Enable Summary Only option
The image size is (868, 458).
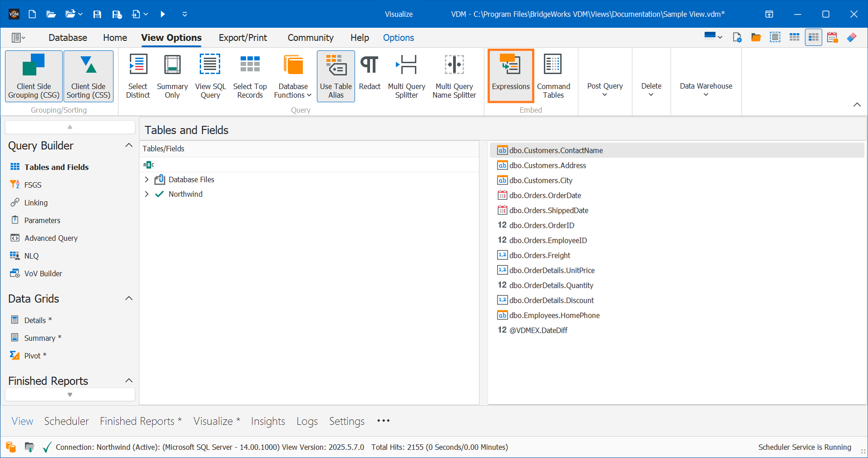[x=172, y=76]
